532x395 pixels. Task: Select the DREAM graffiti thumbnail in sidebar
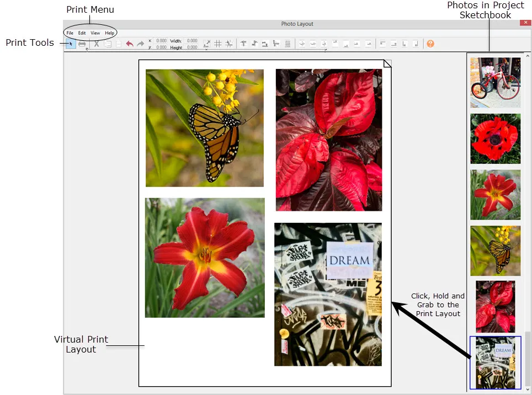click(x=496, y=362)
